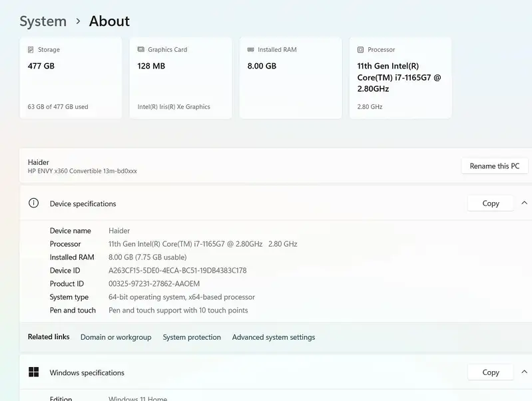Click the HP ENVY x360 Convertible model name

(82, 171)
